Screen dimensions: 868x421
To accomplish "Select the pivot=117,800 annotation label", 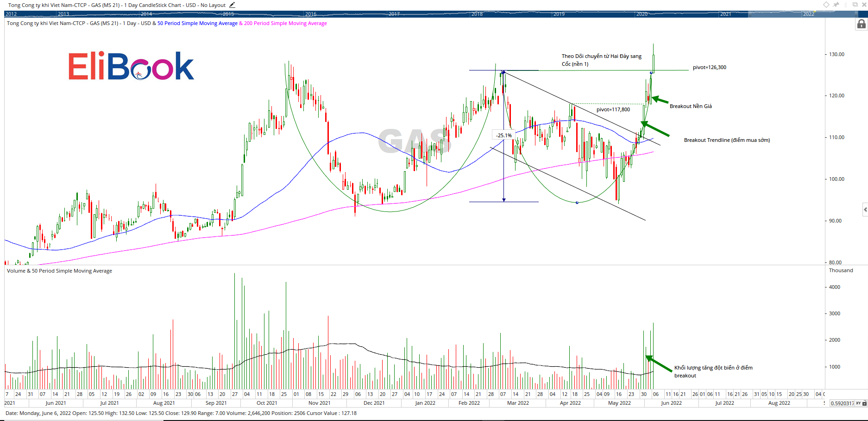I will [613, 109].
